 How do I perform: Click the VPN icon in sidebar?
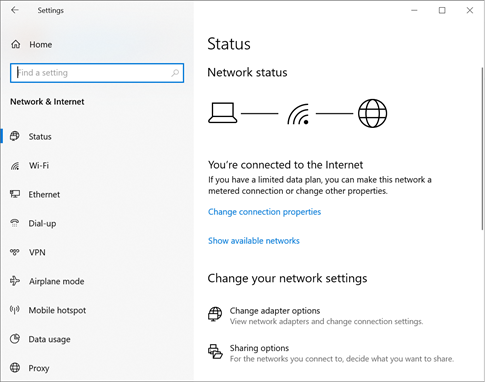(x=15, y=252)
